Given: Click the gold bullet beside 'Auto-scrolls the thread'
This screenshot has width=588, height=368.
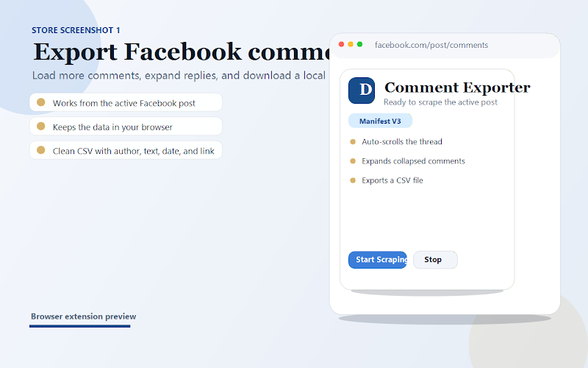Looking at the screenshot, I should (353, 141).
